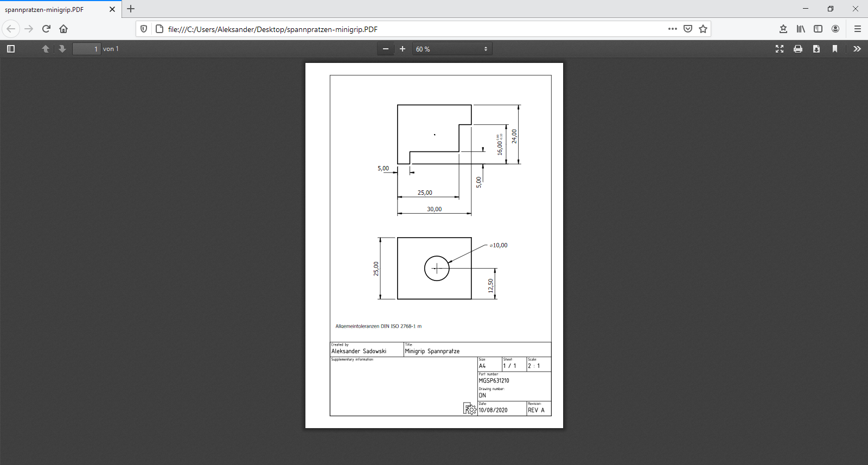
Task: Open Firefox home page
Action: (x=63, y=29)
